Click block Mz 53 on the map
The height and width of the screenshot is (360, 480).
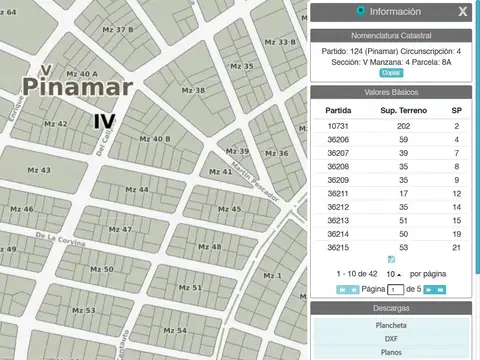coord(84,310)
